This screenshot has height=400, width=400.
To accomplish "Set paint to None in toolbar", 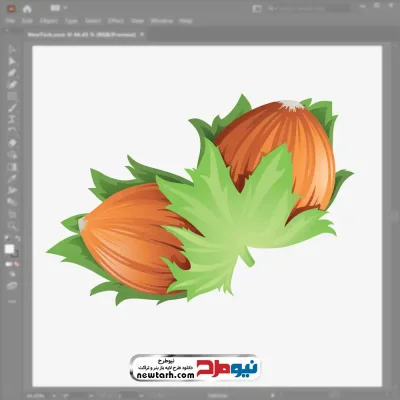I will [x=16, y=264].
